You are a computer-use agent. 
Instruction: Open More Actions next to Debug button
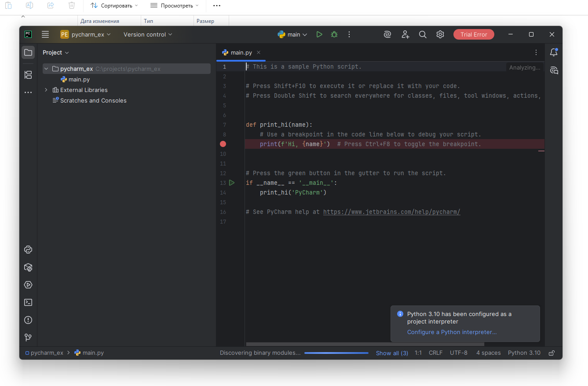349,34
